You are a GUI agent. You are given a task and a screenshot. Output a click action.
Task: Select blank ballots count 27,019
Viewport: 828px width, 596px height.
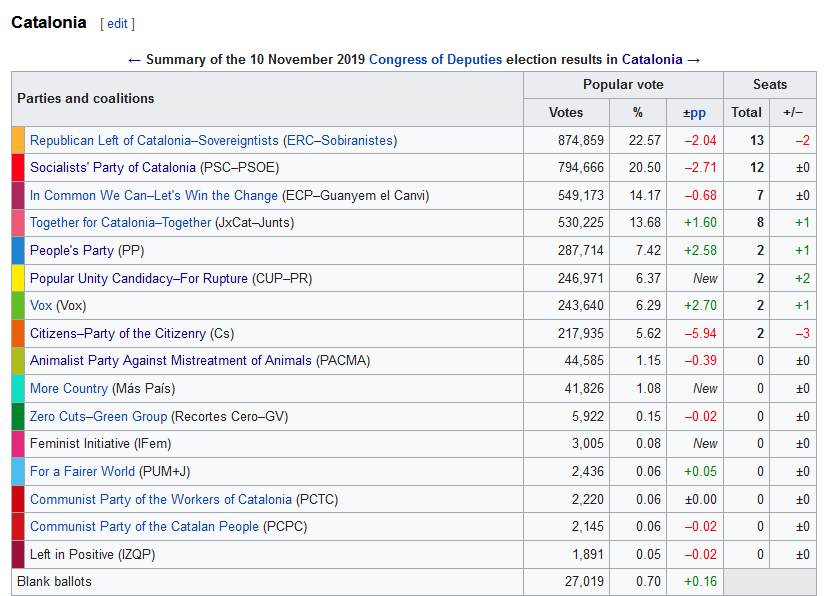pyautogui.click(x=584, y=582)
